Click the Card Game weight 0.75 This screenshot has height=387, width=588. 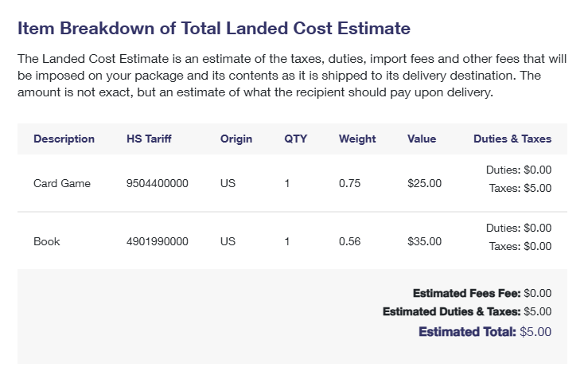pos(349,183)
